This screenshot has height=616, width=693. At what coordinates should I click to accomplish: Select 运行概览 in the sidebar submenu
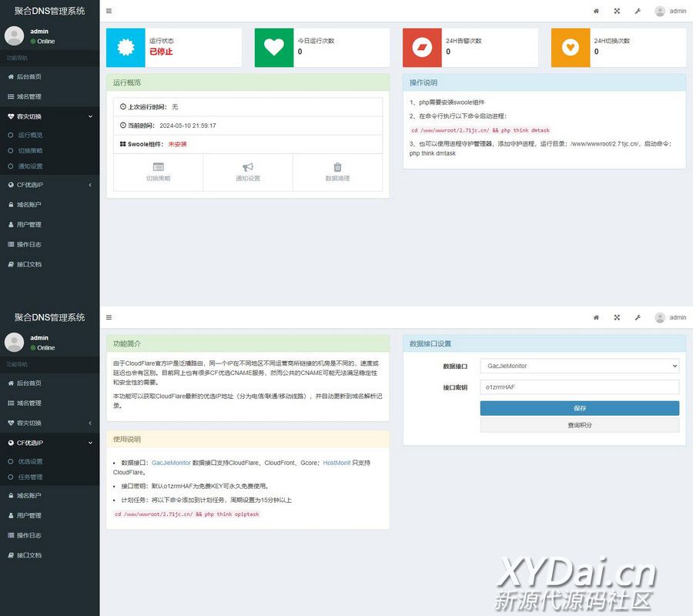click(x=31, y=136)
